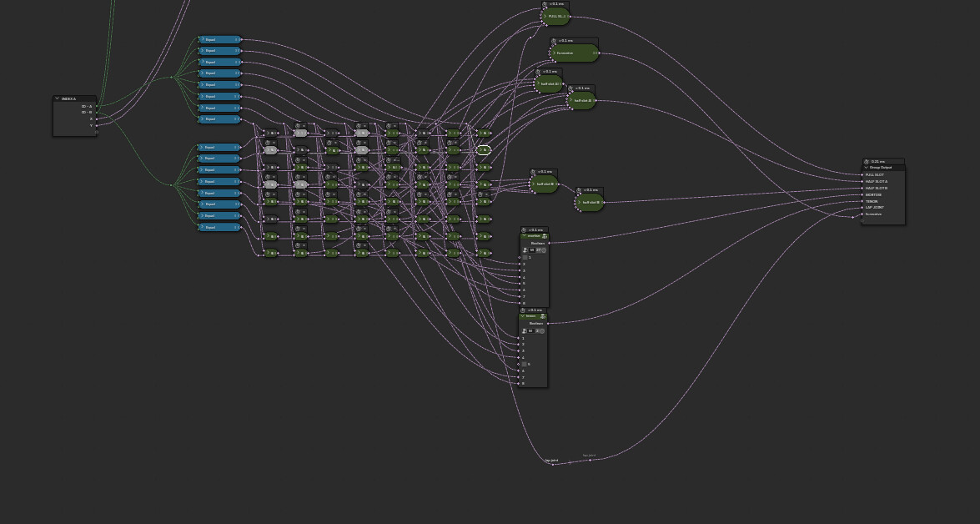The image size is (980, 524).
Task: Expand the half slot B node wired to Group Output
Action: pos(580,203)
